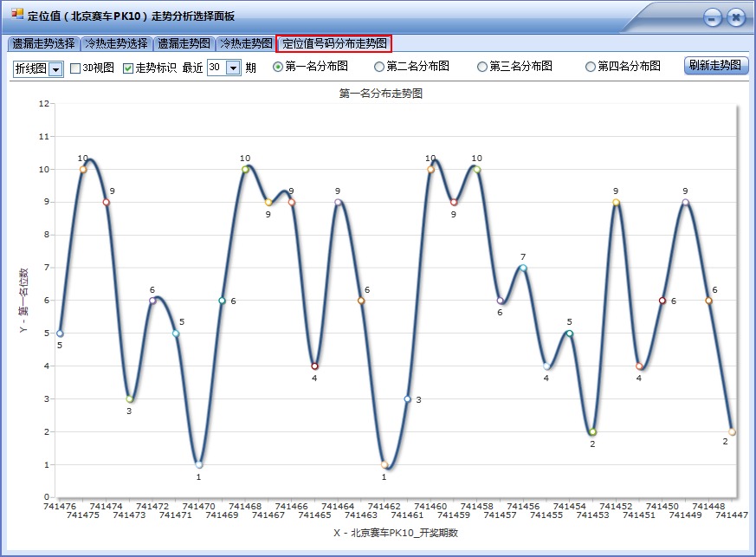Viewport: 756px width, 557px height.
Task: Switch to the 遗漏走势选择 tab
Action: [43, 43]
